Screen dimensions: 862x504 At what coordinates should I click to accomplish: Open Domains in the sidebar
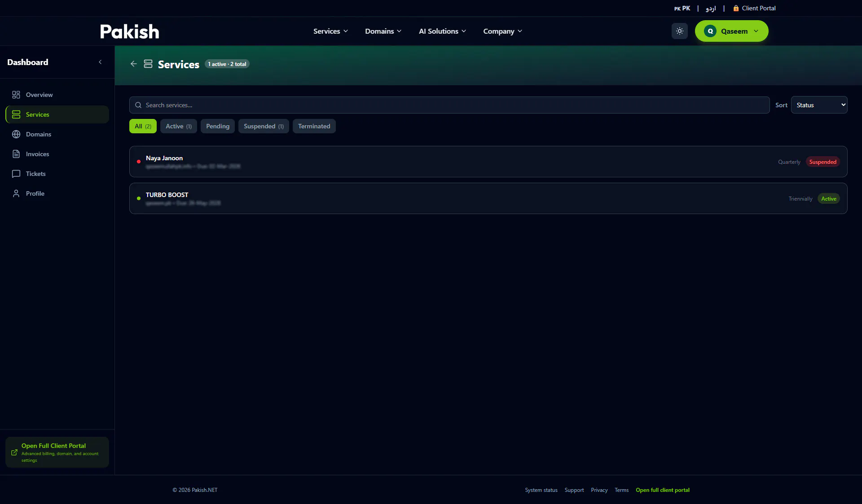pos(57,134)
